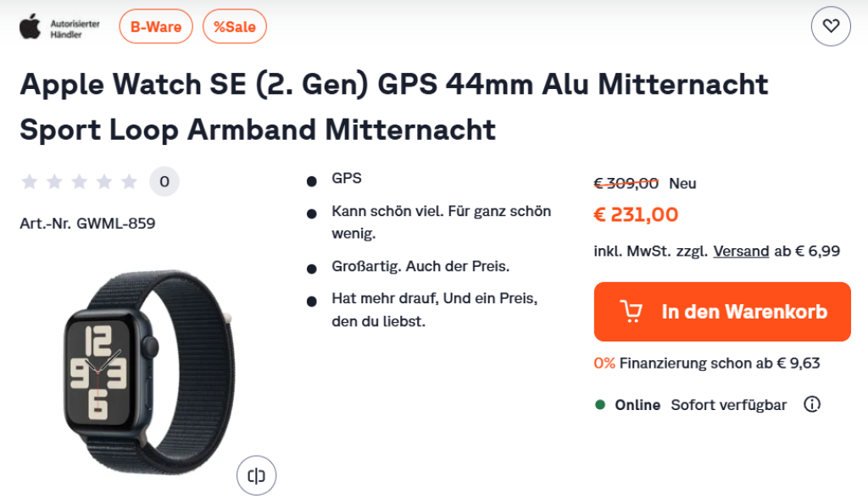This screenshot has width=868, height=499.
Task: Click the € 231,00 sale price
Action: (636, 215)
